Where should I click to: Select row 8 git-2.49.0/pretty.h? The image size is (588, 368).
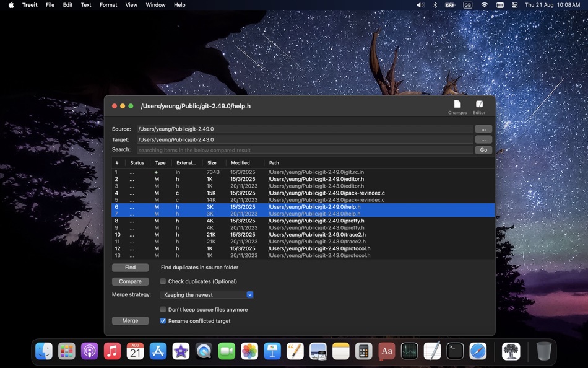pos(303,221)
